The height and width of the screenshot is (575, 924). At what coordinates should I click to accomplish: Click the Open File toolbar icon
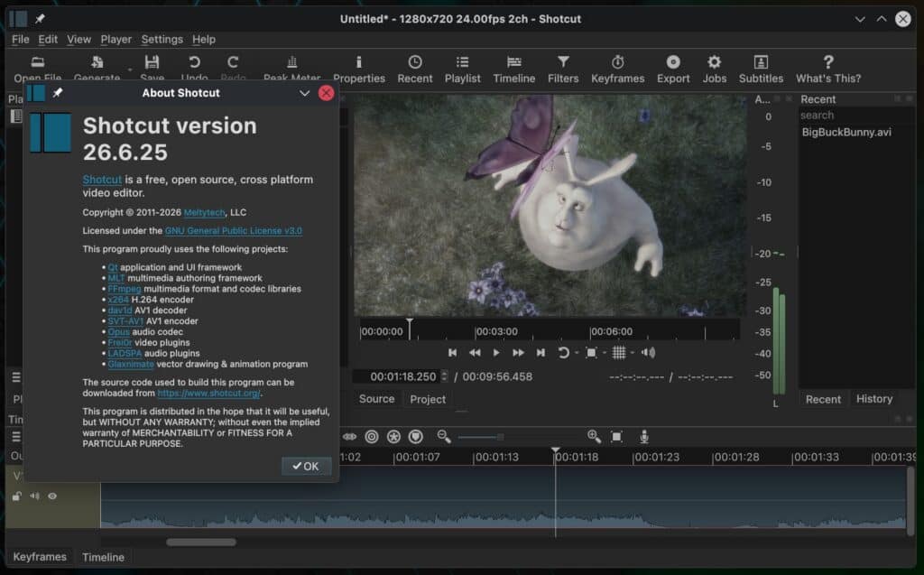(38, 68)
